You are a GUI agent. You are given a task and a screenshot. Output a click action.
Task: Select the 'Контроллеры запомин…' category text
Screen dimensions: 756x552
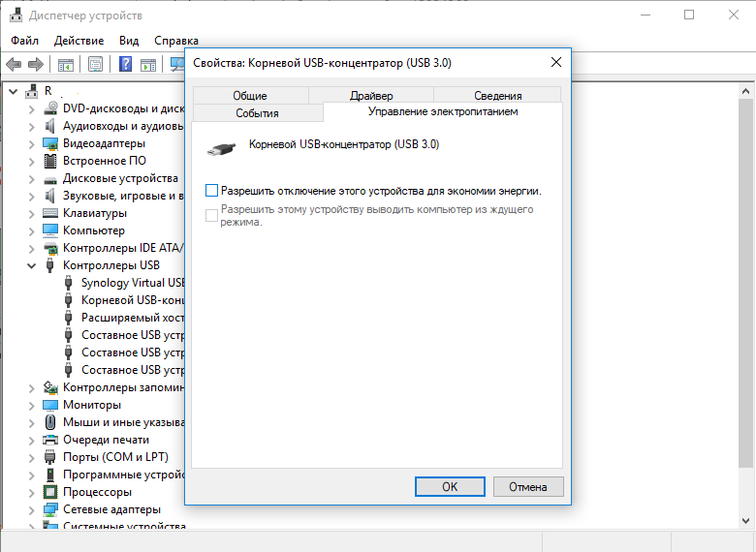coord(124,387)
